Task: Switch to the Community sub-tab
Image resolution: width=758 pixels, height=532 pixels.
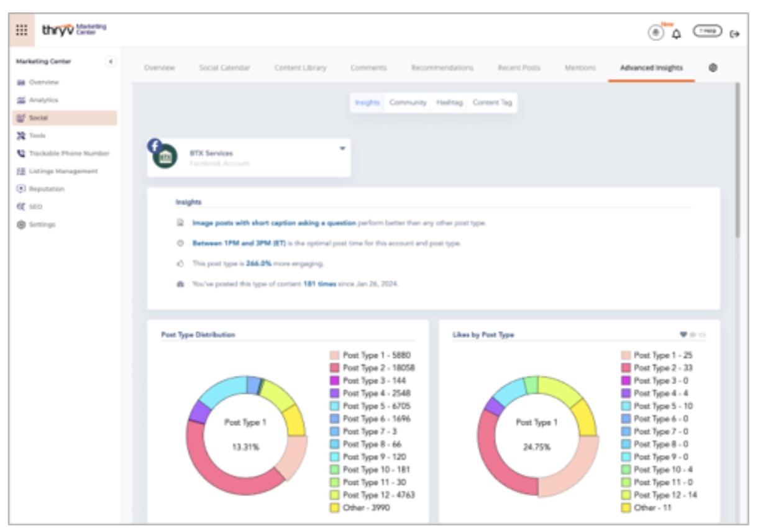Action: point(408,103)
